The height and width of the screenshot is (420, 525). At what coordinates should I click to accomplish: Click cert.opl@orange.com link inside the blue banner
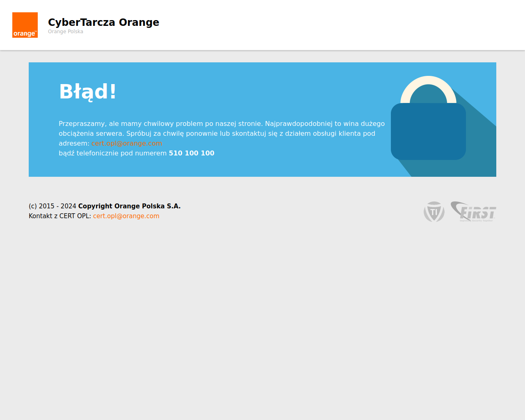point(127,143)
